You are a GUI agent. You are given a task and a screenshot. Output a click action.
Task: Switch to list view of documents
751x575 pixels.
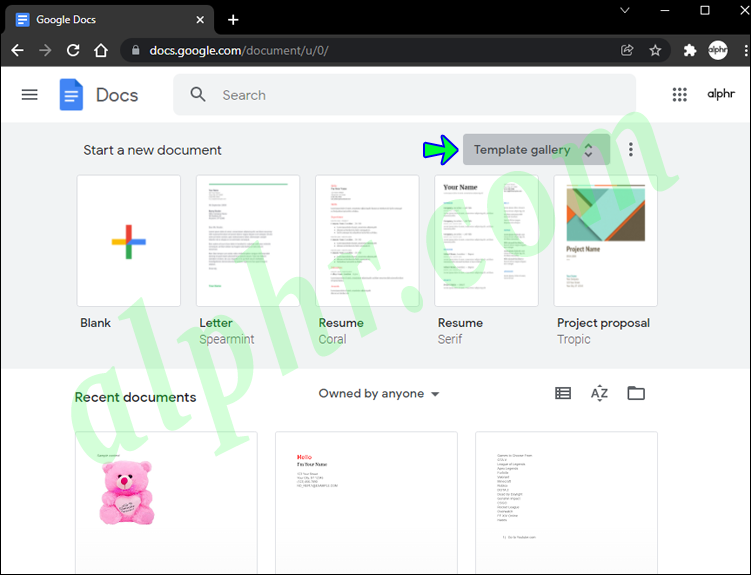tap(563, 394)
